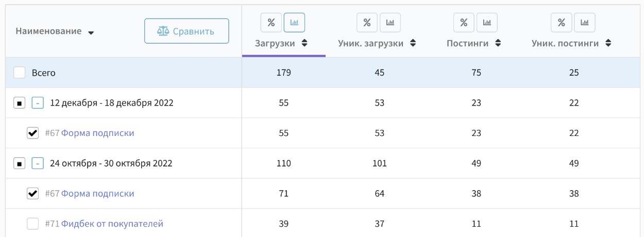The image size is (644, 237).
Task: Click percent icon above Уник. загрузки
Action: pos(367,22)
